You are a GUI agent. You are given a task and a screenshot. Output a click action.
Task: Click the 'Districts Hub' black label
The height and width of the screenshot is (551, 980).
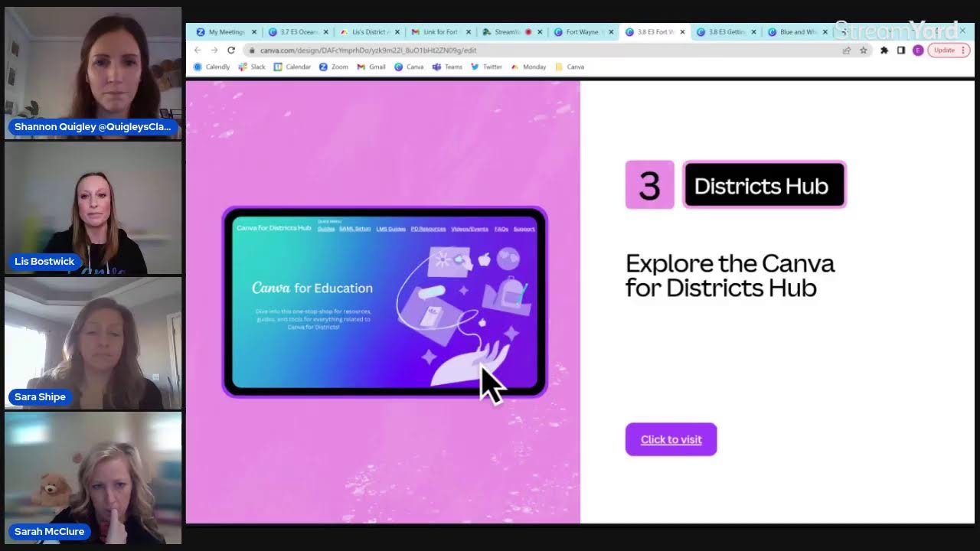(764, 185)
